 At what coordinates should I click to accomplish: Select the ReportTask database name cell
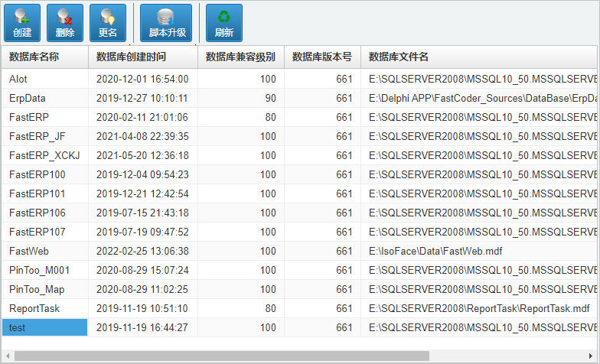pyautogui.click(x=44, y=309)
